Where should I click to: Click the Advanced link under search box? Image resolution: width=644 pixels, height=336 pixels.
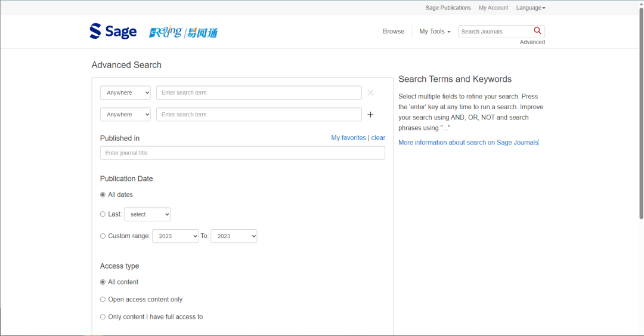[x=532, y=42]
